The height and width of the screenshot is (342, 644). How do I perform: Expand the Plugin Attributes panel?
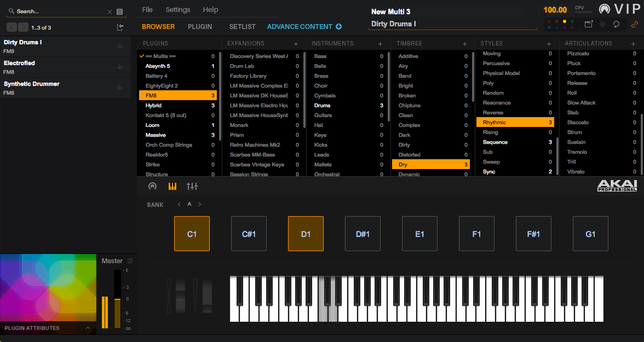88,328
